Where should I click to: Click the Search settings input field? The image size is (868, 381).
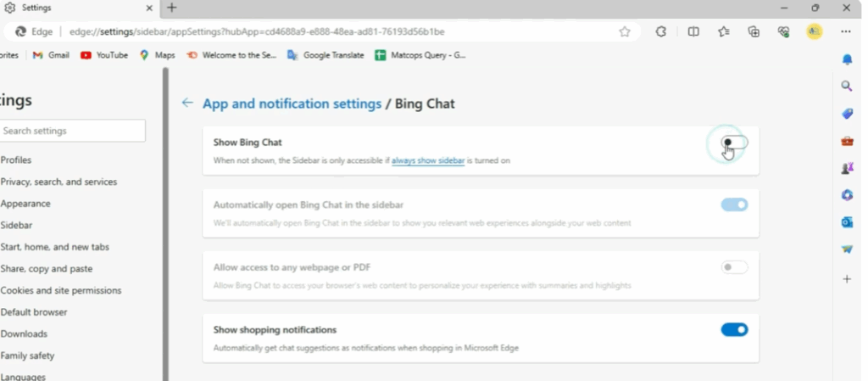[x=72, y=131]
